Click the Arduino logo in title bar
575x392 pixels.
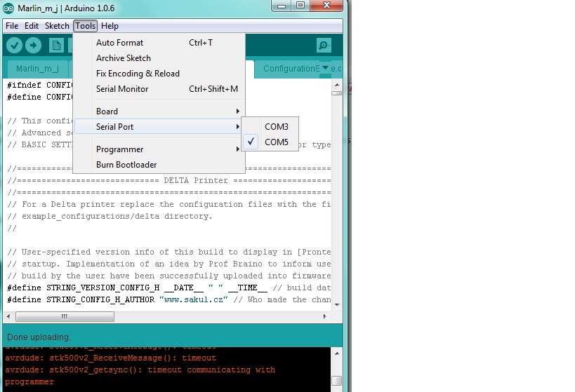pos(9,7)
